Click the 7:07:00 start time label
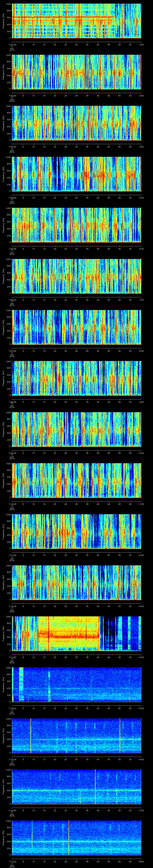This screenshot has width=153, height=868. pos(12,351)
